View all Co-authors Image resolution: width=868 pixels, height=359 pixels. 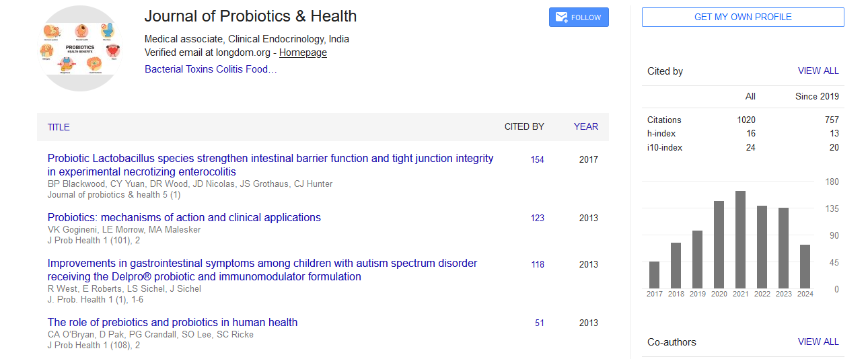pyautogui.click(x=818, y=342)
